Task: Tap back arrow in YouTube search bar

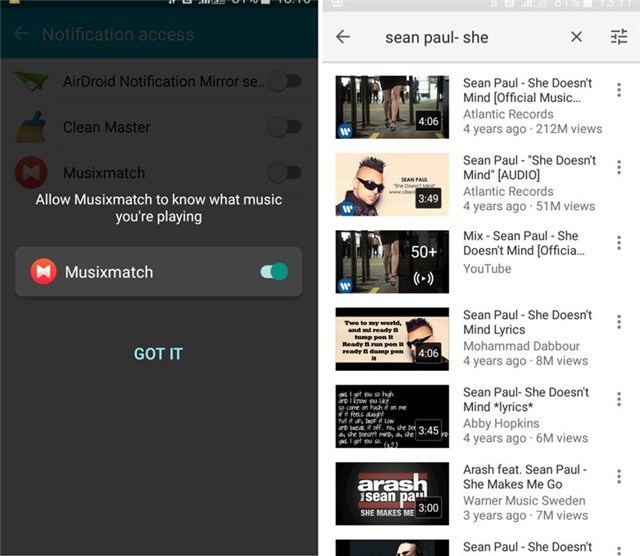Action: [x=343, y=37]
